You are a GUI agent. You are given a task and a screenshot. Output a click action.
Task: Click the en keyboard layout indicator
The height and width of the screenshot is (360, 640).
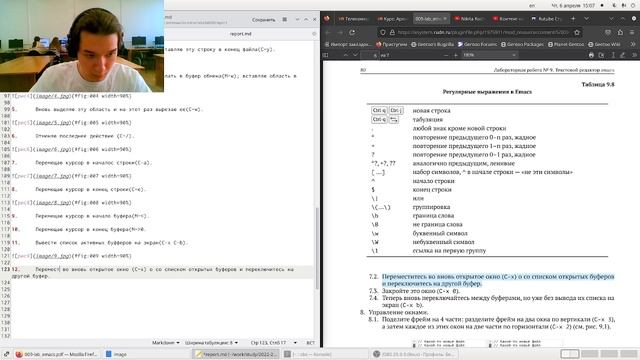click(532, 6)
